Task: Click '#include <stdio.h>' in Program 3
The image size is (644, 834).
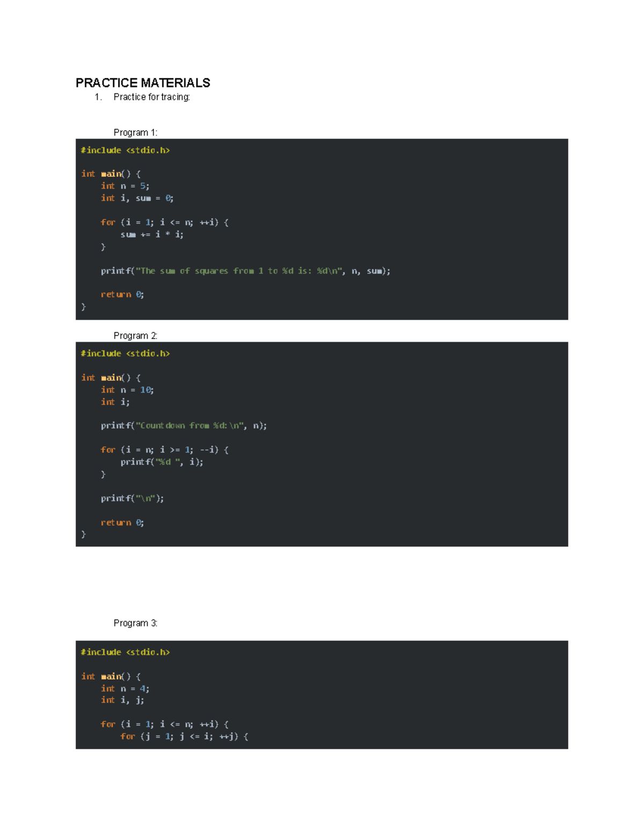Action: [125, 652]
